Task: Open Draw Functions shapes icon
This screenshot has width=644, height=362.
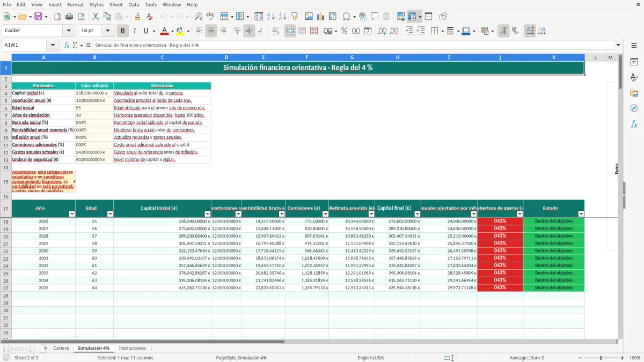Action: (443, 17)
